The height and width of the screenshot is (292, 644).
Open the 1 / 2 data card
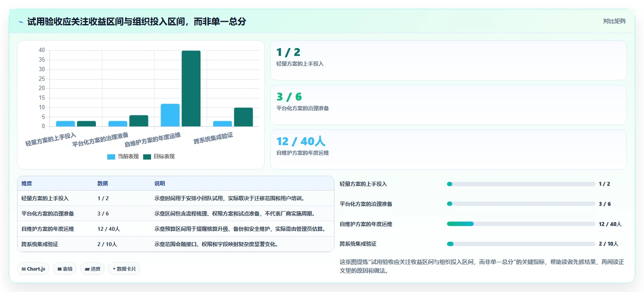(x=448, y=60)
